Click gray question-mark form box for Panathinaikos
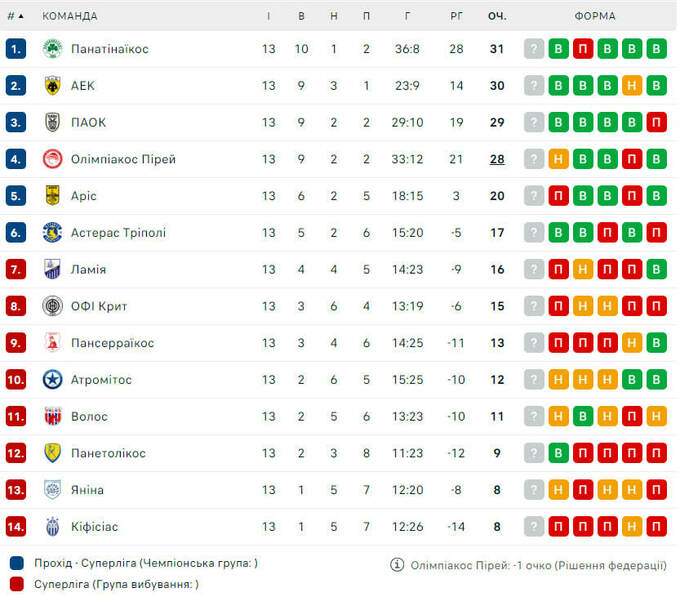Screen dimensions: 680x597 click(535, 49)
